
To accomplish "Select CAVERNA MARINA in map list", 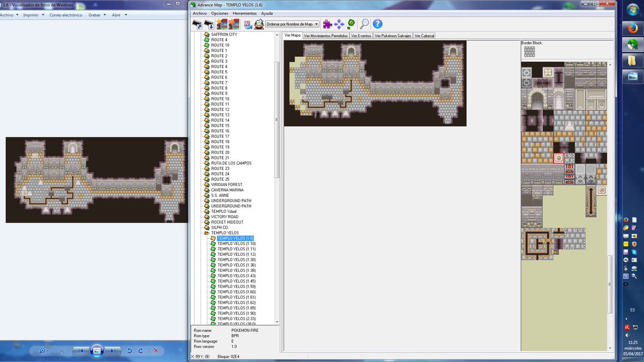I will (227, 190).
